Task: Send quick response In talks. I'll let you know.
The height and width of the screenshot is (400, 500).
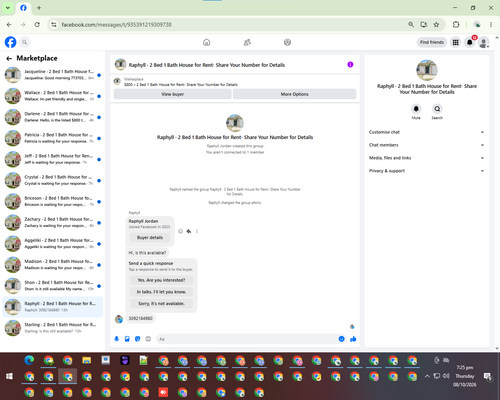Action: 161,292
